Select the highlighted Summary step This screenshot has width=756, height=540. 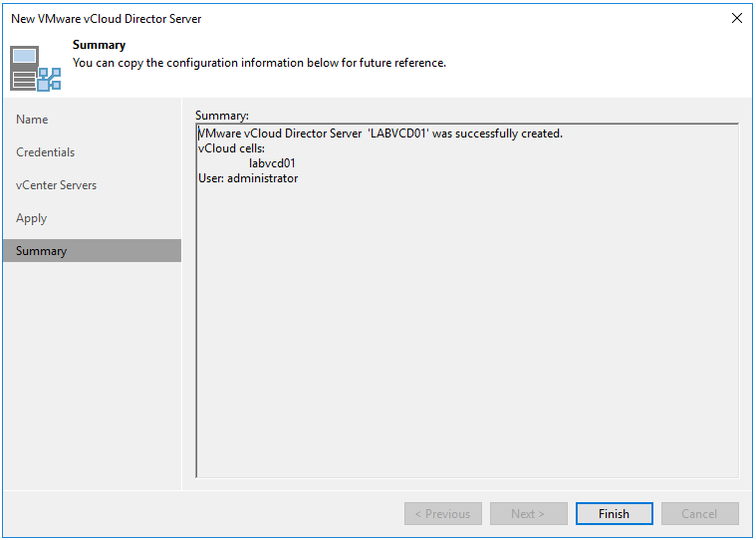(41, 251)
